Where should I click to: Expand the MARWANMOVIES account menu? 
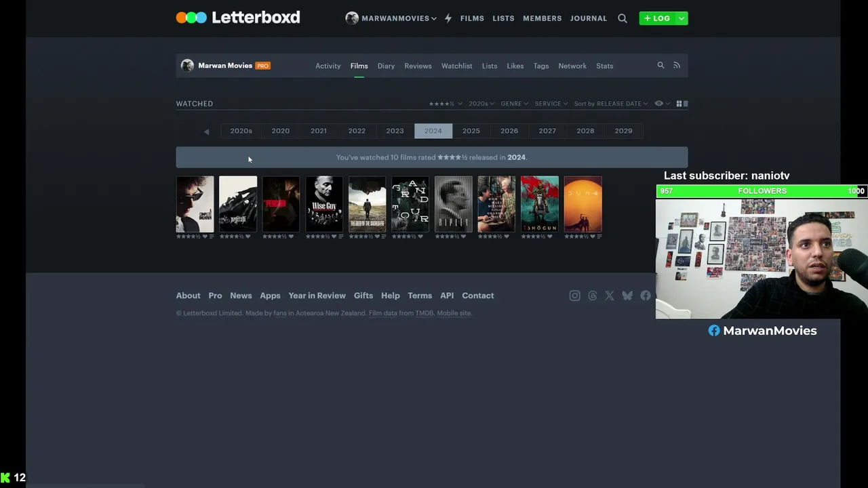(x=391, y=18)
